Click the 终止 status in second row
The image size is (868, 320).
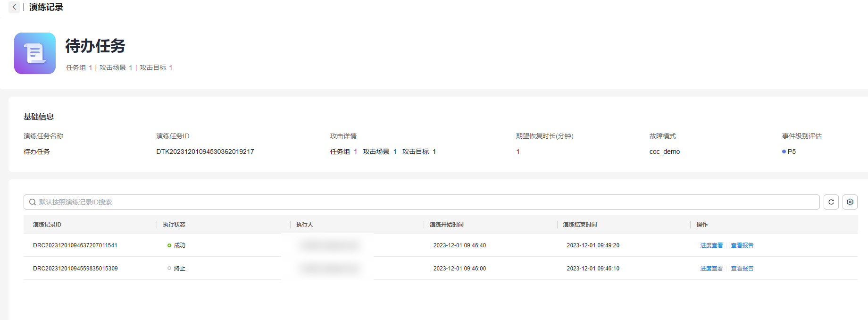[176, 269]
